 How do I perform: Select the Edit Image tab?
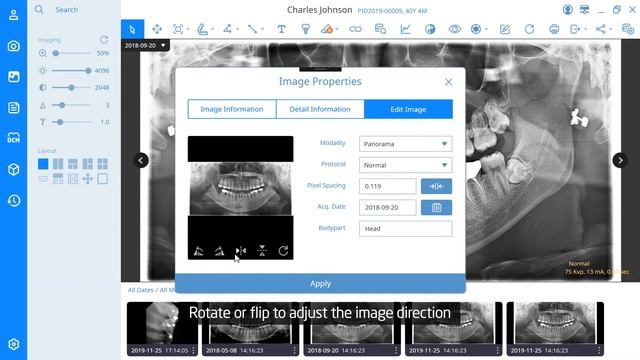pos(408,109)
